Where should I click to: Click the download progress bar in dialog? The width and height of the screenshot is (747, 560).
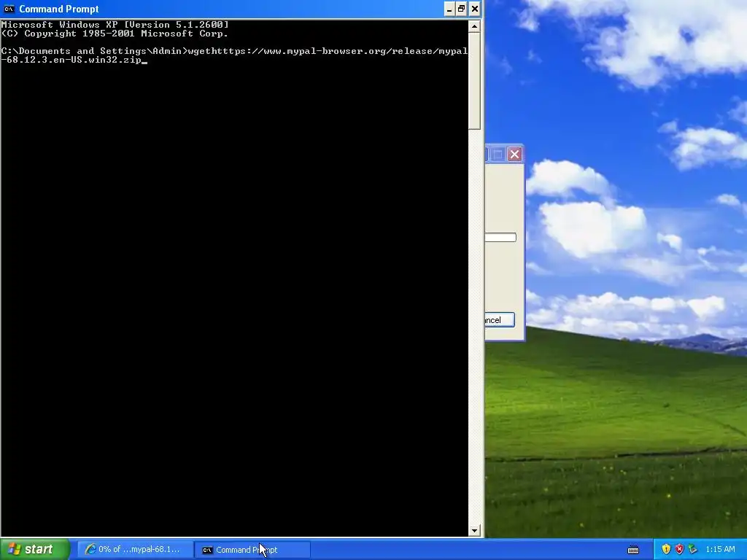pyautogui.click(x=500, y=237)
